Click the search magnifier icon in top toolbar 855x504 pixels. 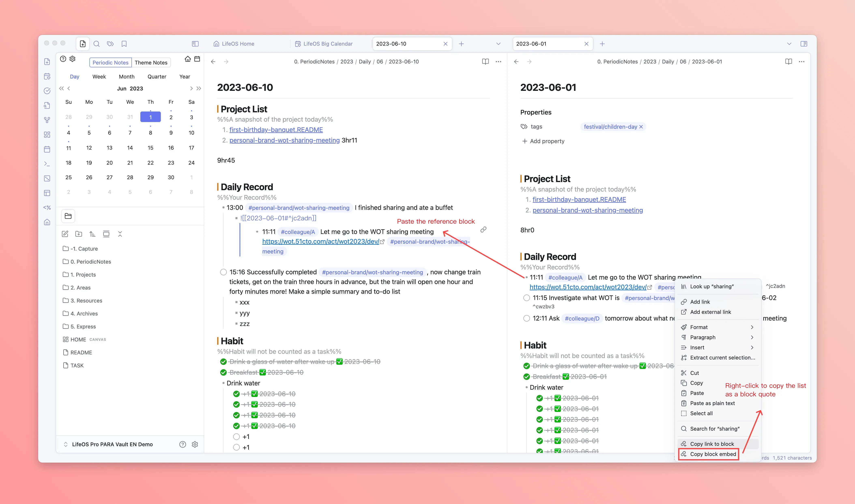(97, 44)
